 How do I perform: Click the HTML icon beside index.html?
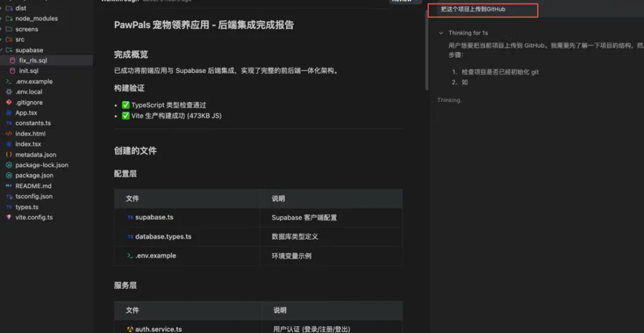(8, 134)
